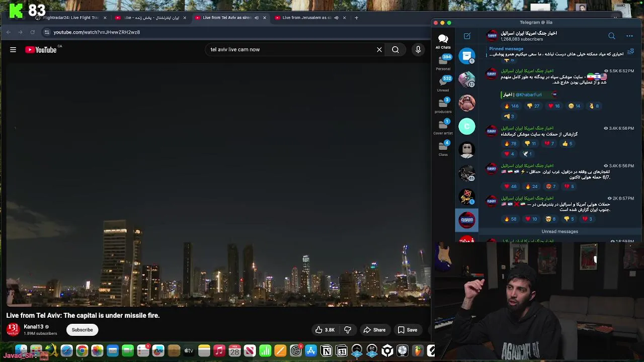Mute the Live from Tel Aviv tab audio
The image size is (644, 362).
pyautogui.click(x=257, y=18)
